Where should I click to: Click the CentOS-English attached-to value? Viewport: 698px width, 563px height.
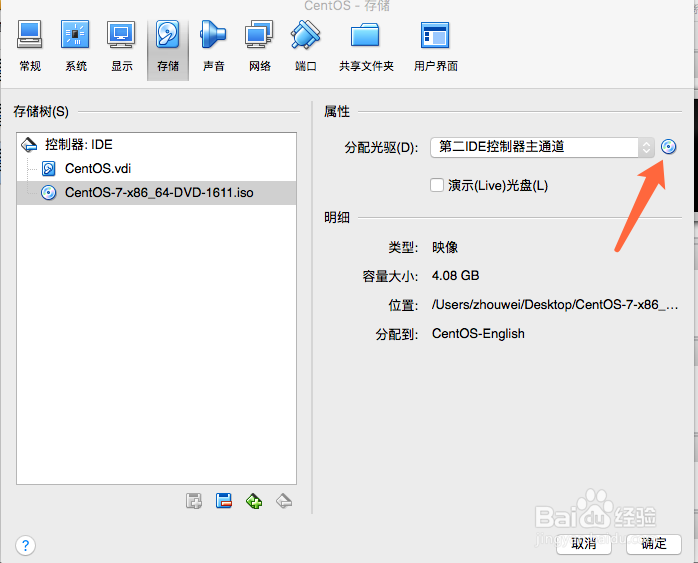[x=478, y=334]
